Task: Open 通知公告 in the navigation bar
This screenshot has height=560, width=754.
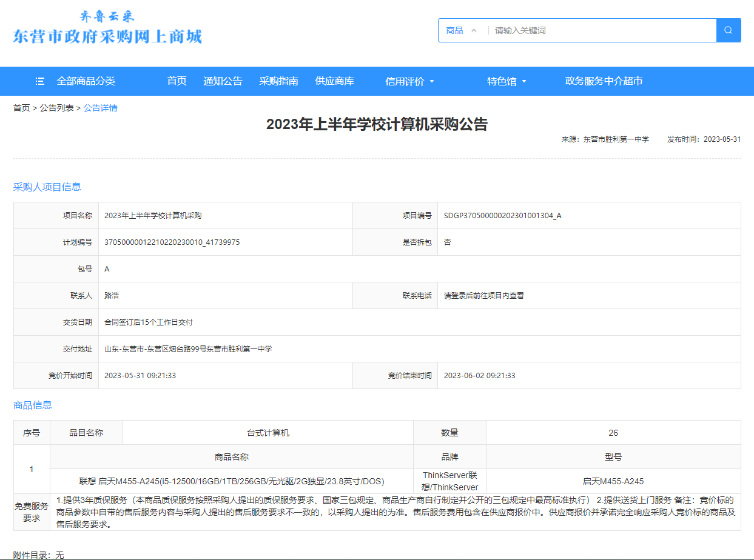Action: (x=223, y=81)
